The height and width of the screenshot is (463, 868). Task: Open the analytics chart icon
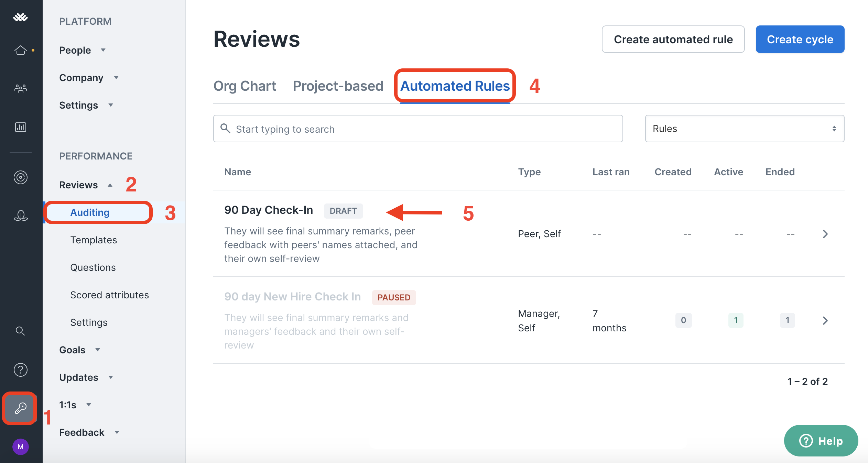[21, 127]
